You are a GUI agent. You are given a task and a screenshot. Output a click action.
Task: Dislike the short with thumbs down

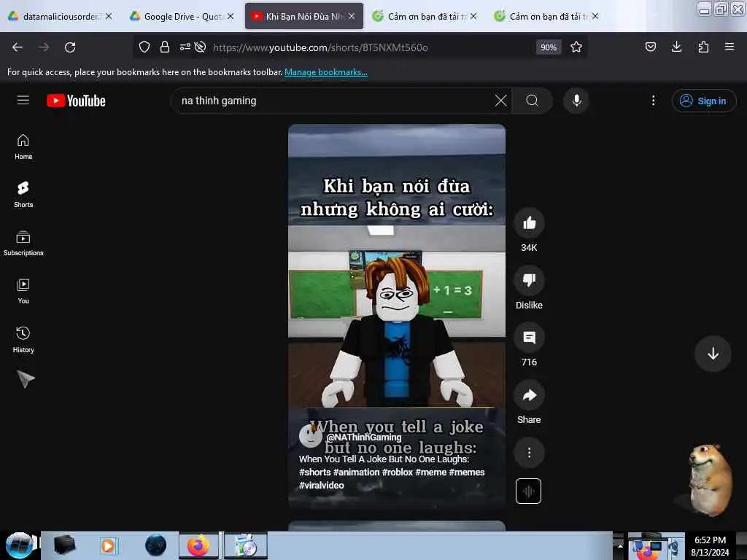click(529, 280)
